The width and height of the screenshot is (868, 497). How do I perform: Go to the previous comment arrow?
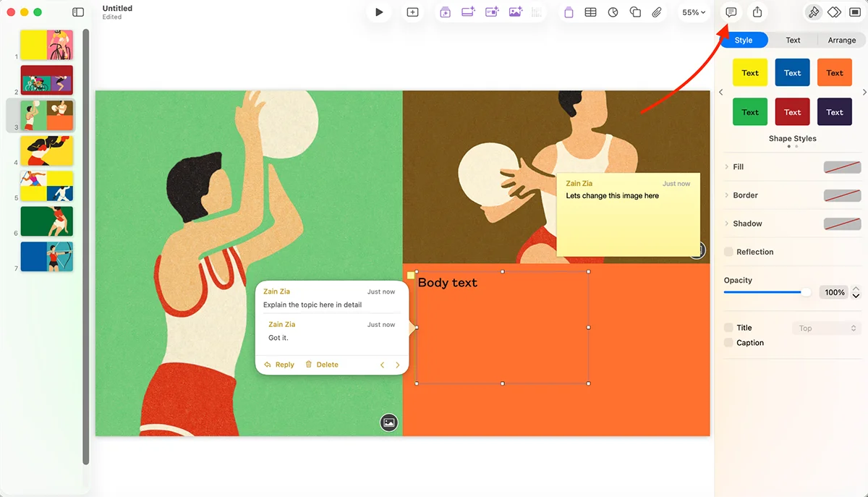click(x=383, y=365)
